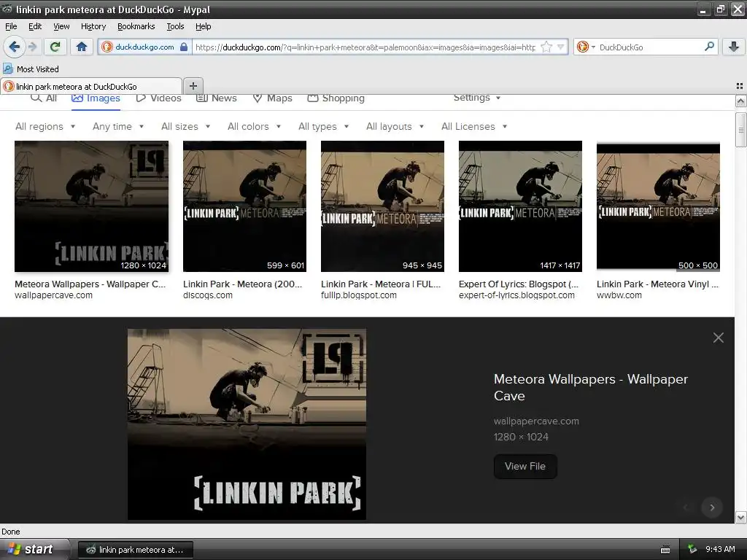
Task: Click the network tray icon near clock
Action: pos(692,549)
